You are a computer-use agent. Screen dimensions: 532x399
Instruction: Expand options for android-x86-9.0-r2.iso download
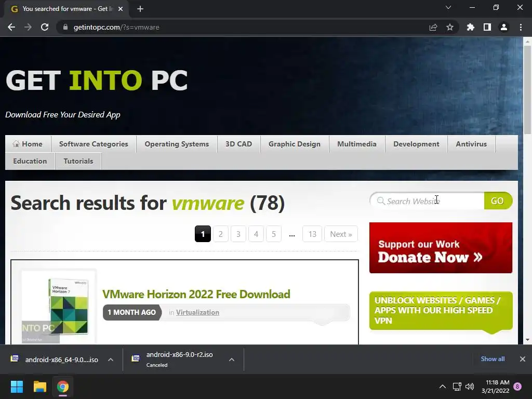point(232,360)
